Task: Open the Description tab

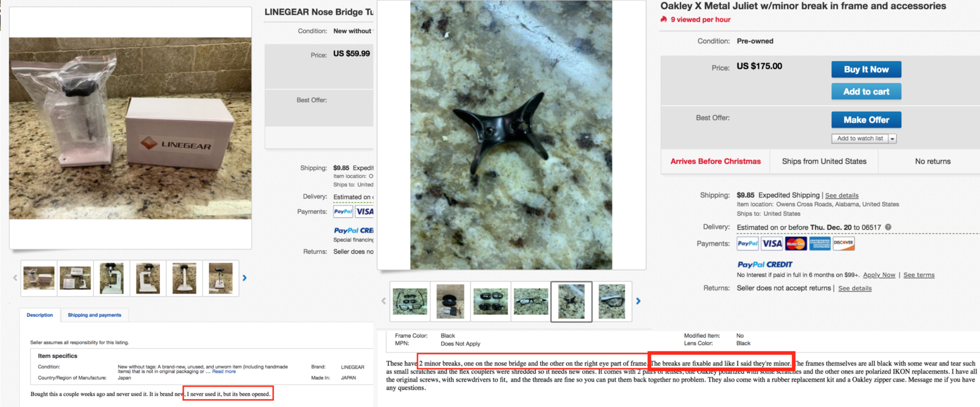Action: [x=40, y=315]
